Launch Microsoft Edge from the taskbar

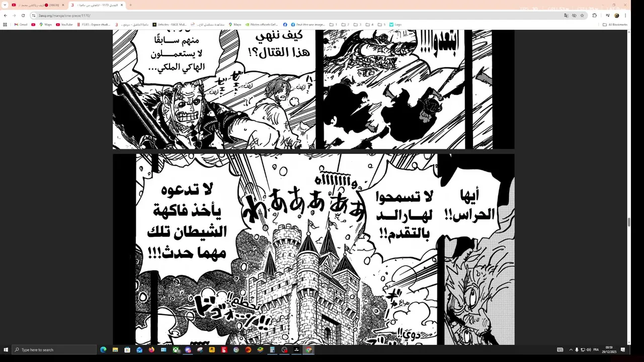[x=103, y=350]
